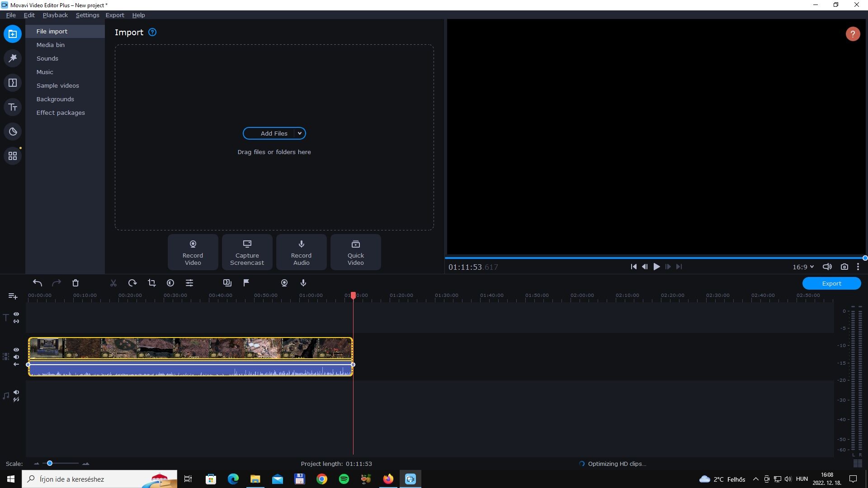The image size is (868, 488).
Task: Open the preview more options dots
Action: point(858,267)
